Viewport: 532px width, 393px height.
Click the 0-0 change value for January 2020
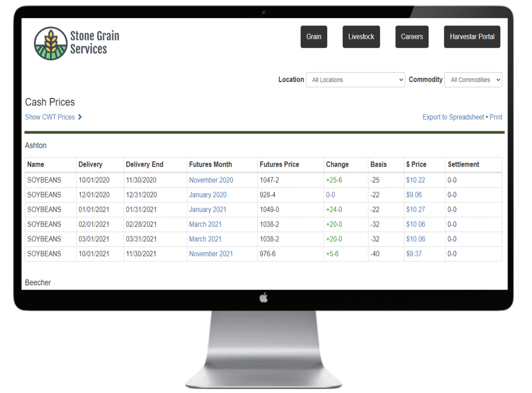point(331,195)
